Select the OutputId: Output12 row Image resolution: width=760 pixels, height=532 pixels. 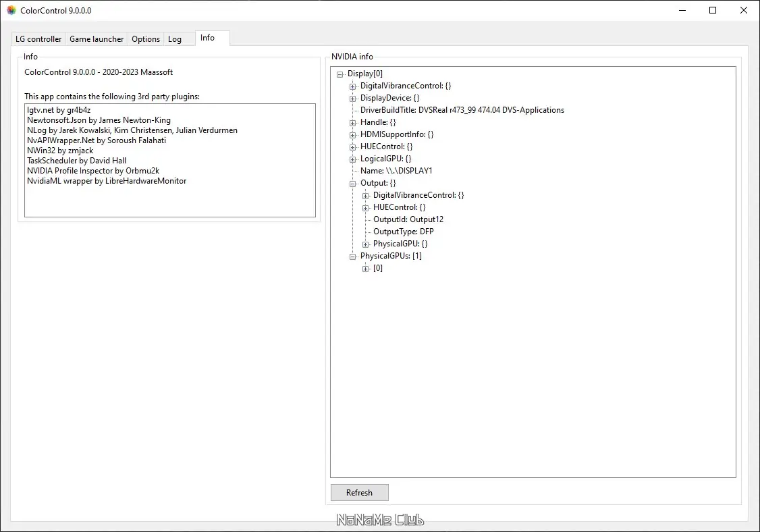[x=408, y=219]
